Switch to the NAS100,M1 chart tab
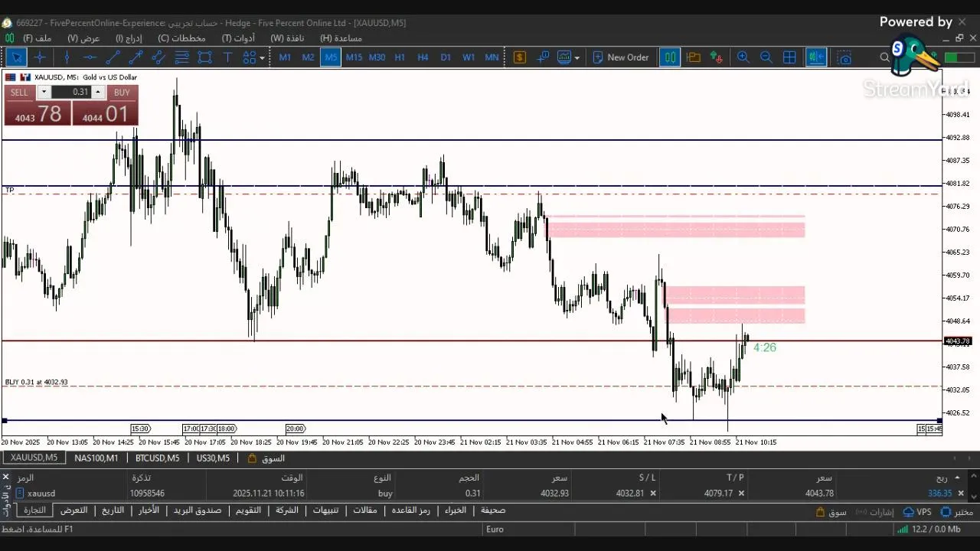 (96, 458)
